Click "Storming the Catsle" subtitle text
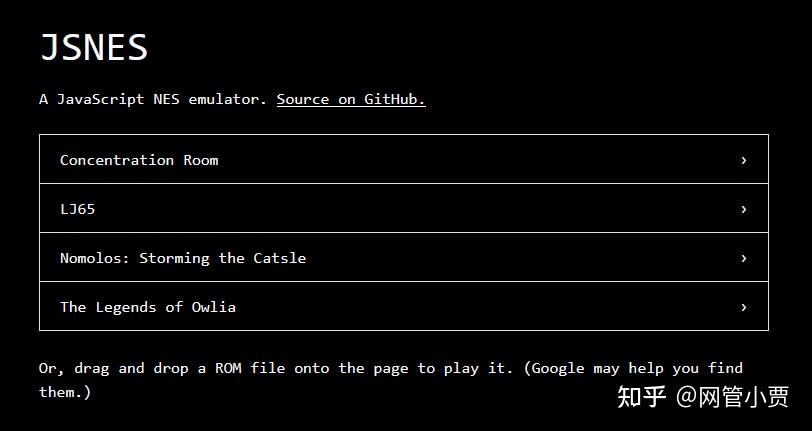Image resolution: width=812 pixels, height=431 pixels. point(222,258)
